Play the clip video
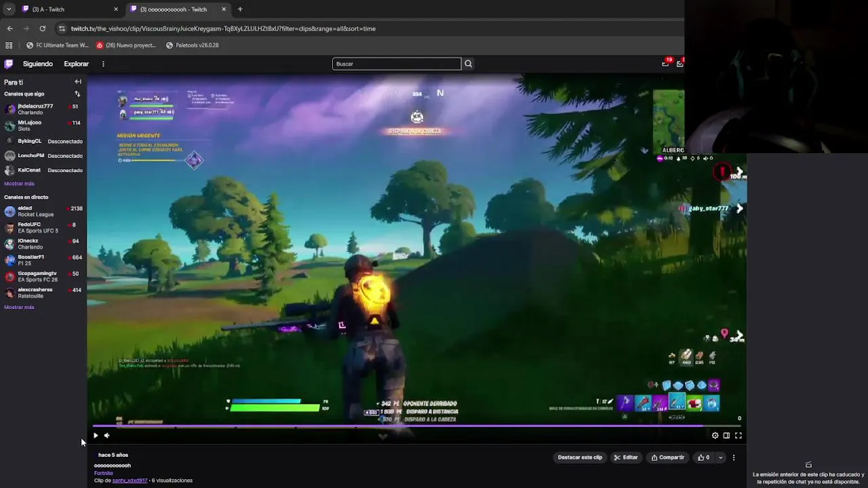 (x=96, y=436)
